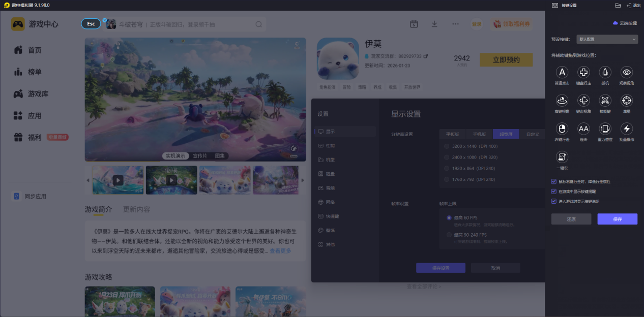Switch to 更新内容 tab
The image size is (644, 317).
(x=136, y=209)
